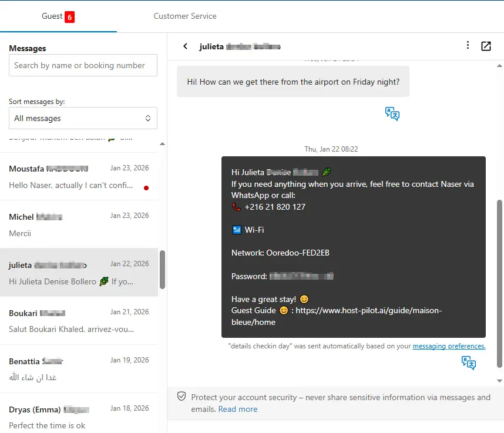Pop out the chat in a new window
Viewport: 504px width, 433px height.
pos(486,45)
